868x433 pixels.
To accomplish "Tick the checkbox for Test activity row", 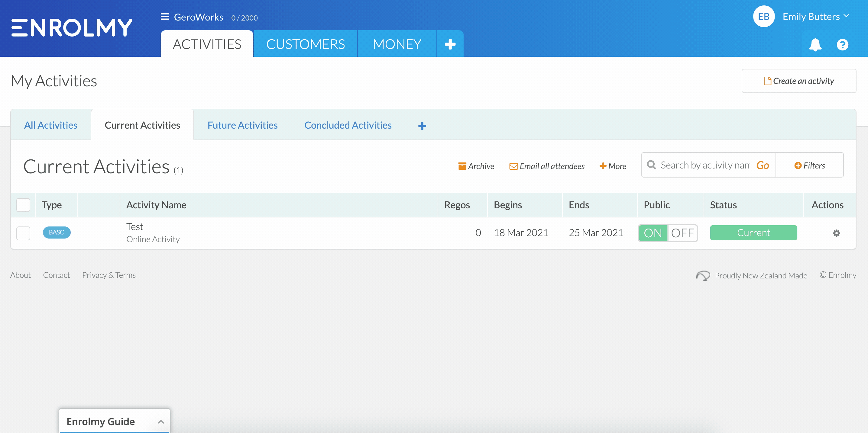I will [x=23, y=233].
